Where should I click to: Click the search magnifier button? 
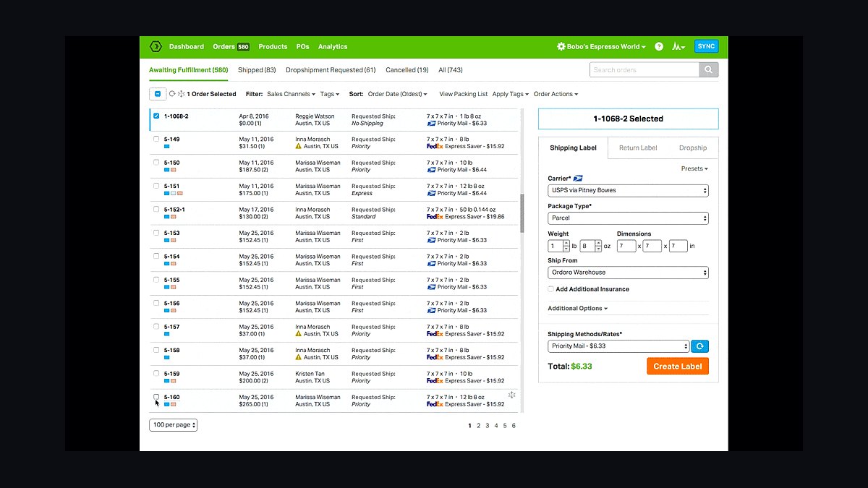tap(709, 70)
